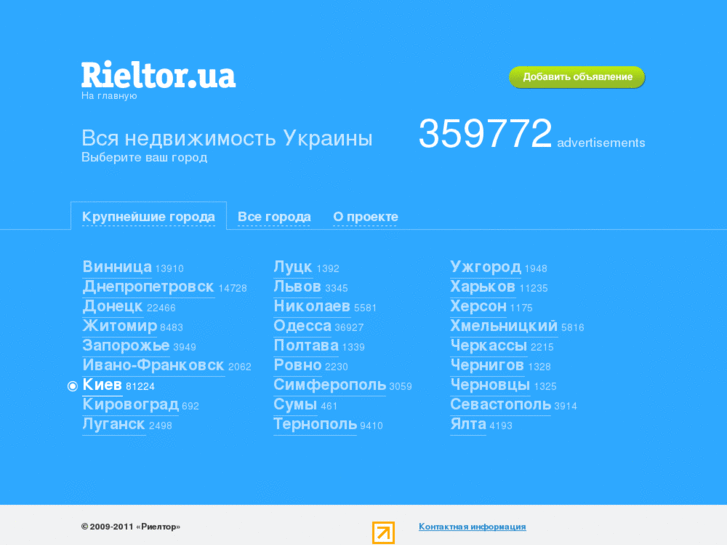The height and width of the screenshot is (545, 727).
Task: Open Контактная информация link
Action: tap(472, 526)
